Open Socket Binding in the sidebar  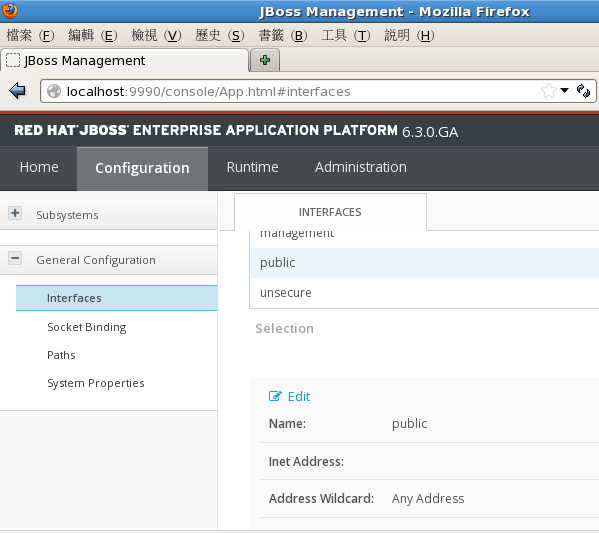click(x=87, y=327)
